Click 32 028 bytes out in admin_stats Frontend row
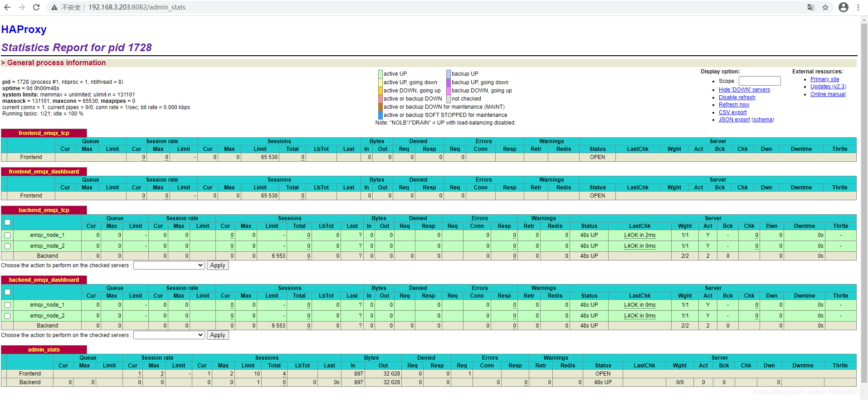This screenshot has height=400, width=868. (391, 374)
